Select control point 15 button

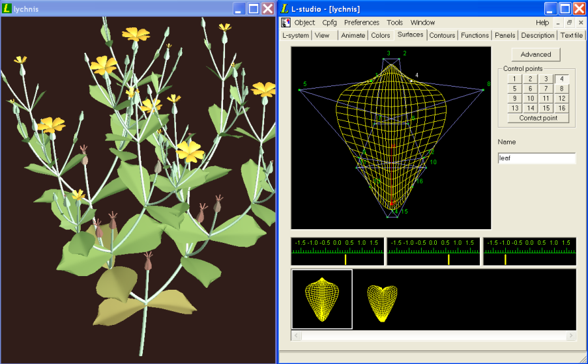(546, 108)
